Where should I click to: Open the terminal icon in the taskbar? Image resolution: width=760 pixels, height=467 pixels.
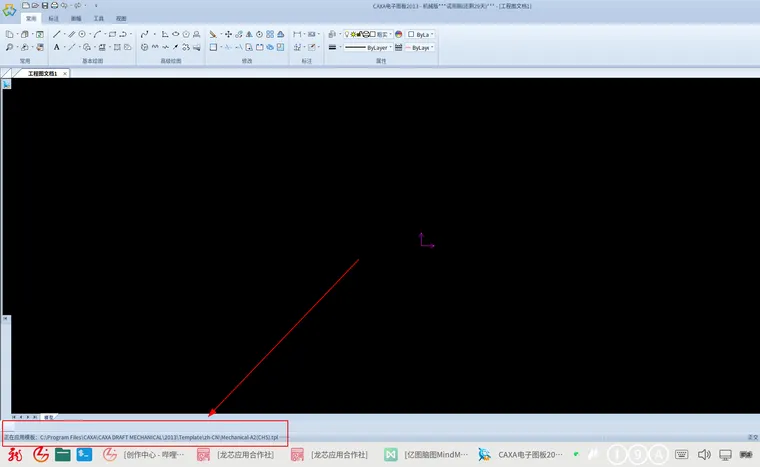pos(84,454)
